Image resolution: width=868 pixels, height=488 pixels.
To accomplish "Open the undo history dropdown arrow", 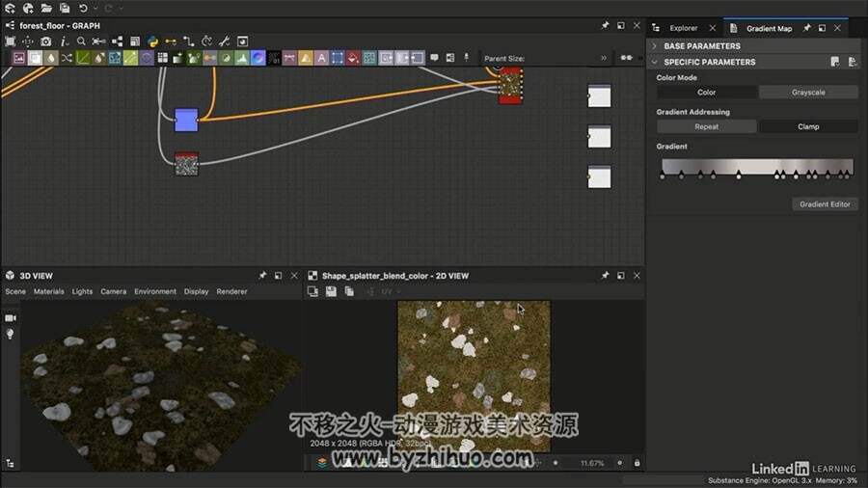I will [x=95, y=9].
